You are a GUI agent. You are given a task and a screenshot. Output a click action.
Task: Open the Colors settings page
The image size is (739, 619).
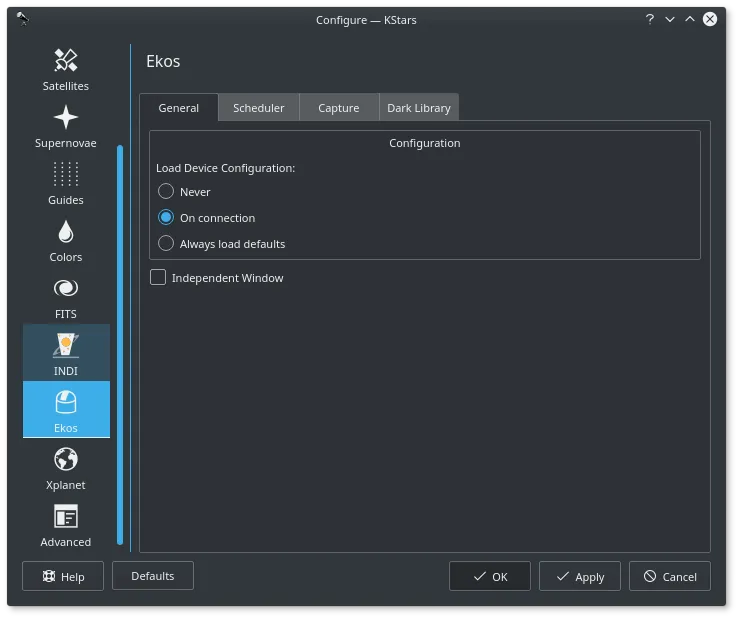tap(66, 240)
